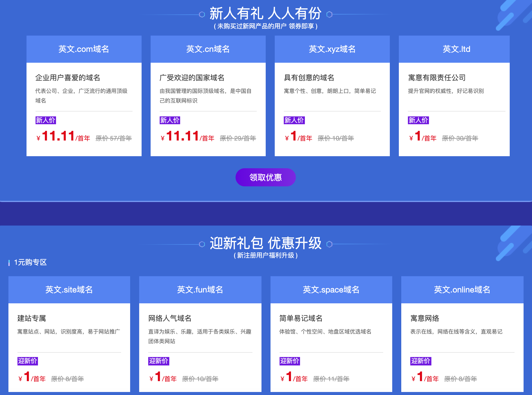Click the 迎新价 badge on site card
532x395 pixels.
click(27, 361)
